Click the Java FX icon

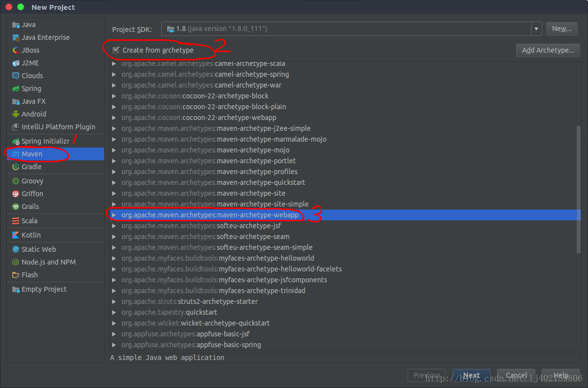point(16,101)
